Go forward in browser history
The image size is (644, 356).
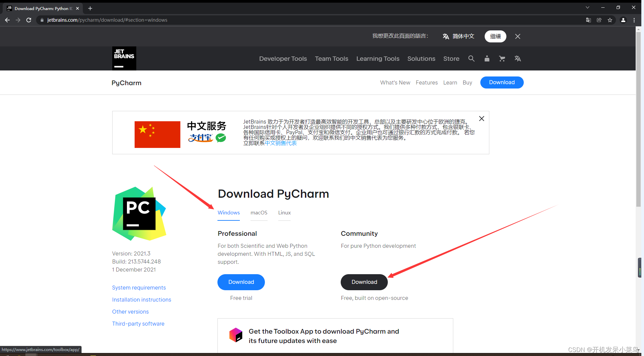click(18, 20)
